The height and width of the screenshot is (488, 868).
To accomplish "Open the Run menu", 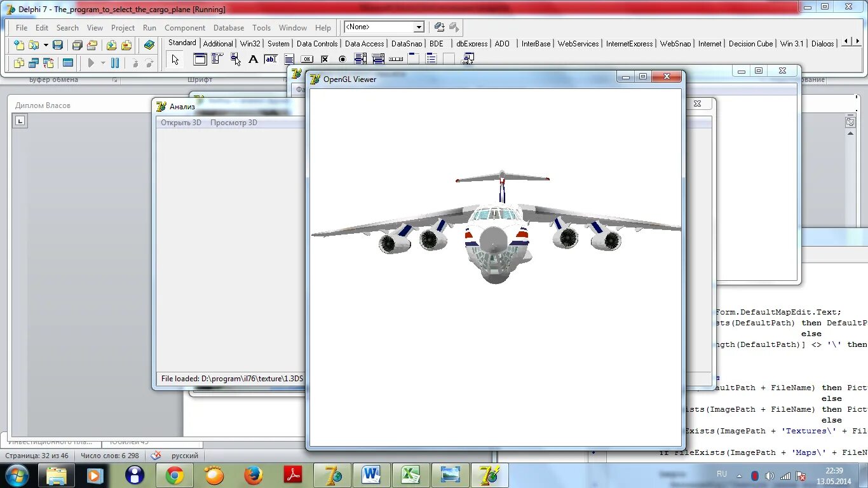I will [x=149, y=28].
